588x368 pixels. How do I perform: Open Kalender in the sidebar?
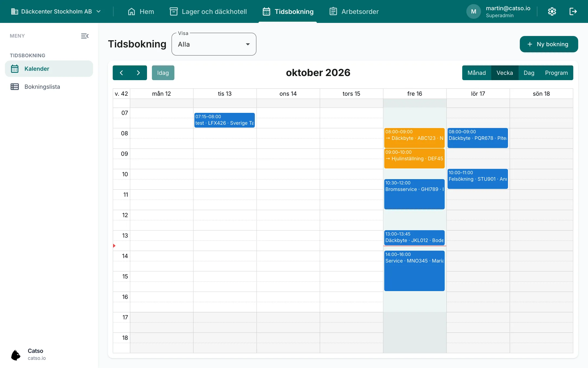click(x=49, y=69)
